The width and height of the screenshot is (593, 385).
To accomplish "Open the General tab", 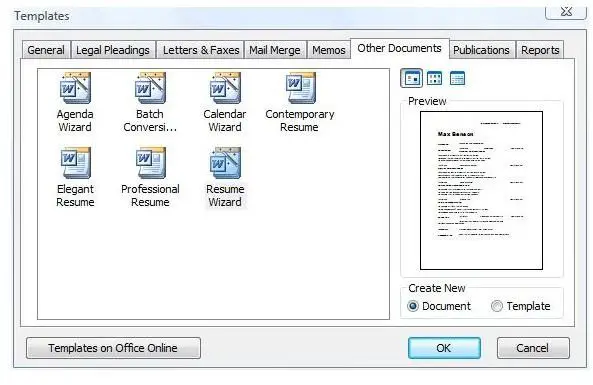I will 46,50.
